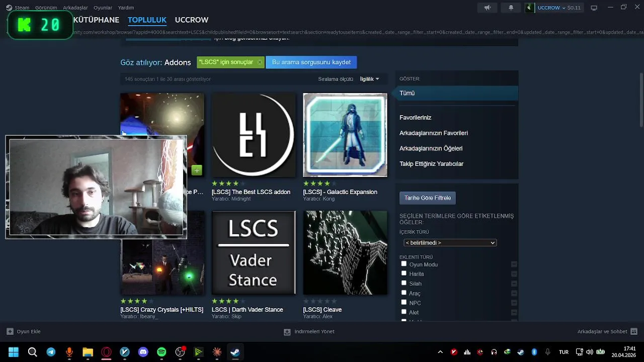Open the İçerik Türü belirtilmedi dropdown
Viewport: 644px width, 362px height.
450,243
